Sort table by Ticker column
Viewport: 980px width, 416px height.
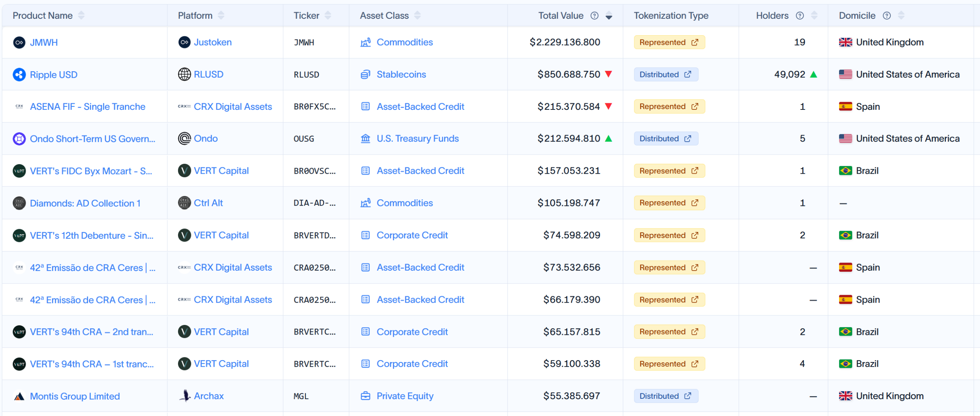pos(328,16)
